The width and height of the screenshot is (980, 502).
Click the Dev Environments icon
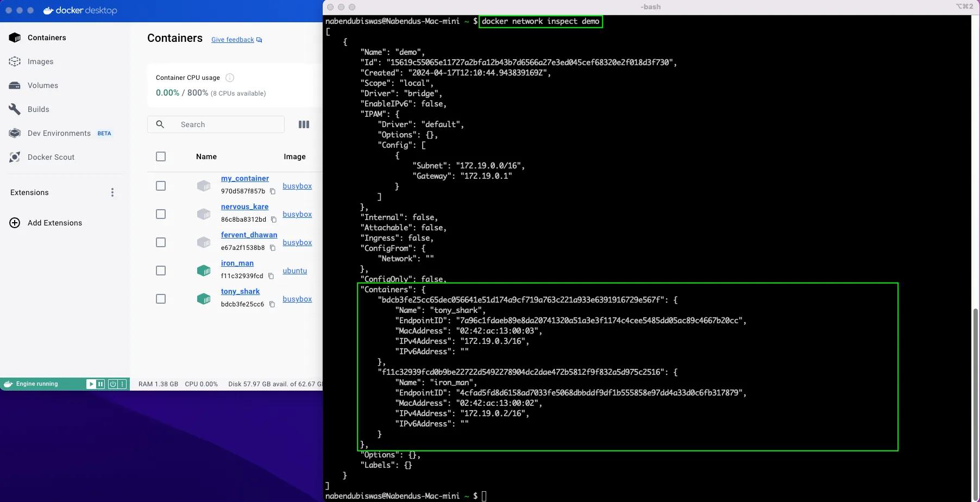(x=15, y=133)
